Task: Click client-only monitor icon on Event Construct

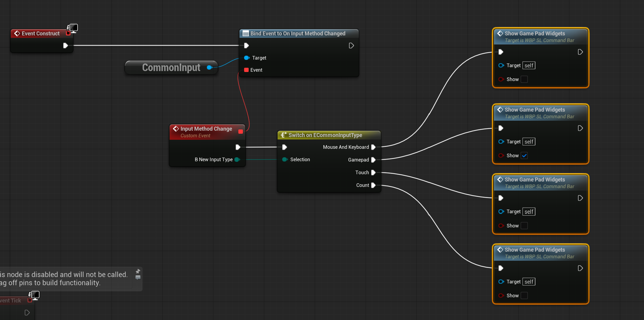Action: point(73,28)
